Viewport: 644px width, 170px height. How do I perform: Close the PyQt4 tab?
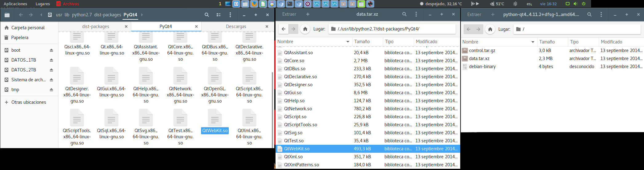pyautogui.click(x=196, y=26)
